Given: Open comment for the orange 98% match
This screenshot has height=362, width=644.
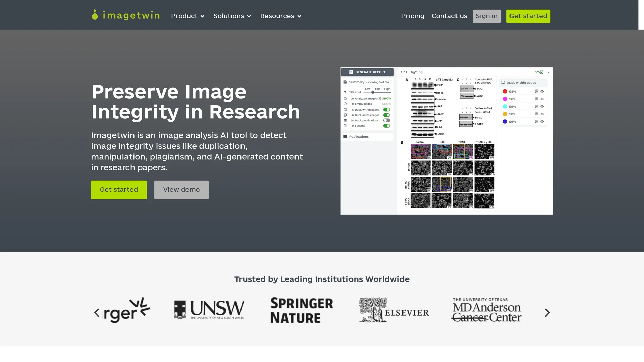Looking at the screenshot, I should pyautogui.click(x=537, y=114).
